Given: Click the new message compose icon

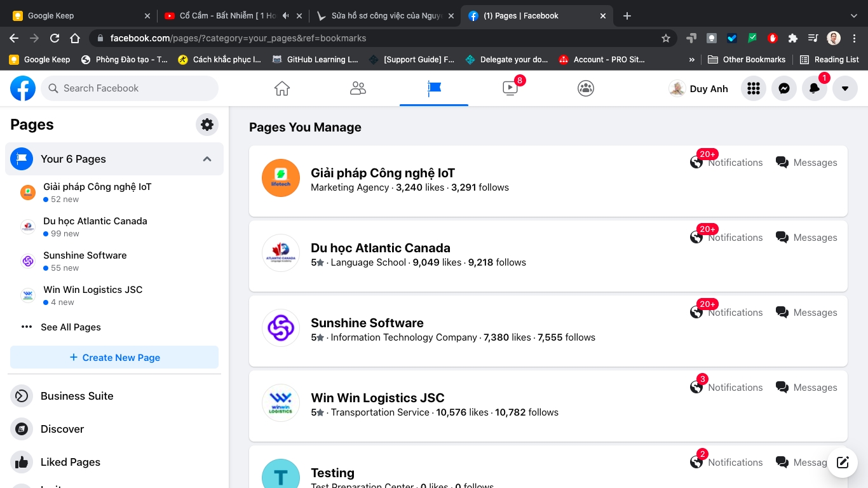Looking at the screenshot, I should (x=843, y=463).
